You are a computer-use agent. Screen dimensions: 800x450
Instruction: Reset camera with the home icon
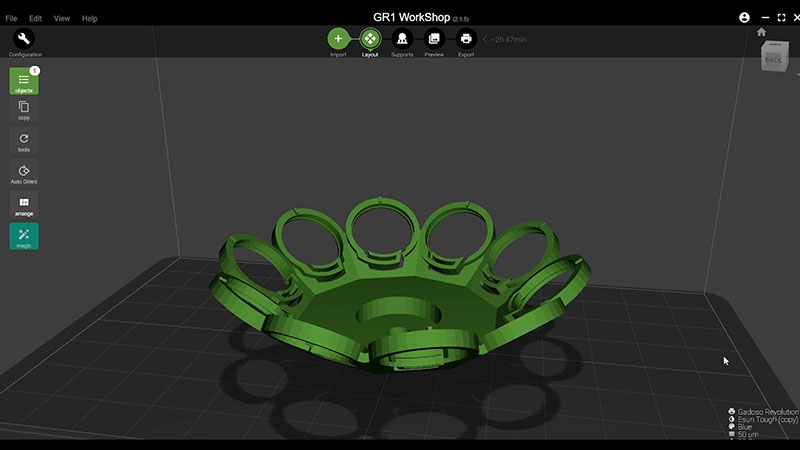[x=761, y=32]
